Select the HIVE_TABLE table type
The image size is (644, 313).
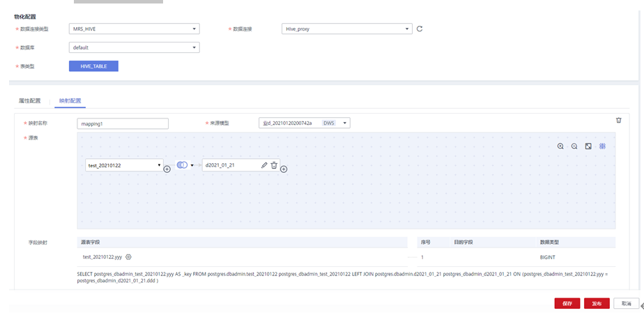(x=93, y=66)
